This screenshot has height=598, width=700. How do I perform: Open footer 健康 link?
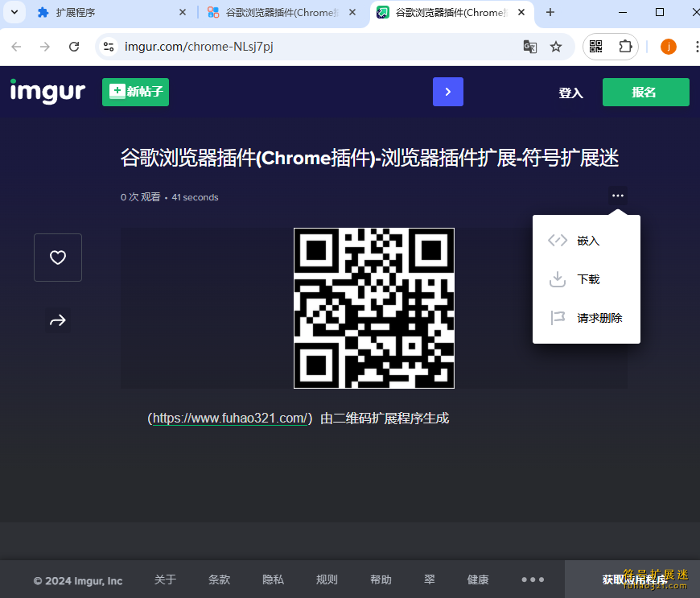pos(478,579)
